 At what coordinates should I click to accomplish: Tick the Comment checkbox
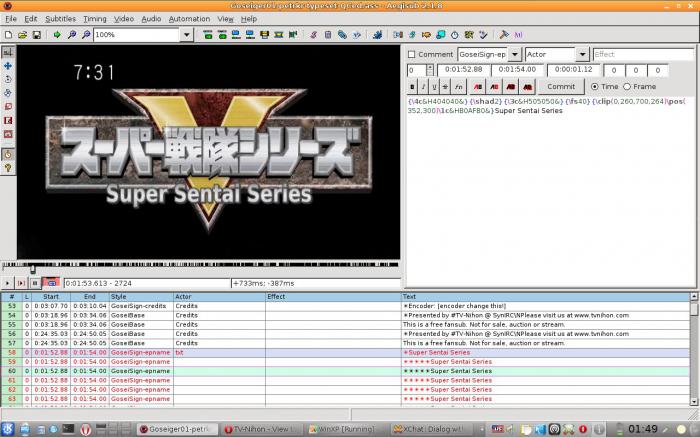[412, 54]
